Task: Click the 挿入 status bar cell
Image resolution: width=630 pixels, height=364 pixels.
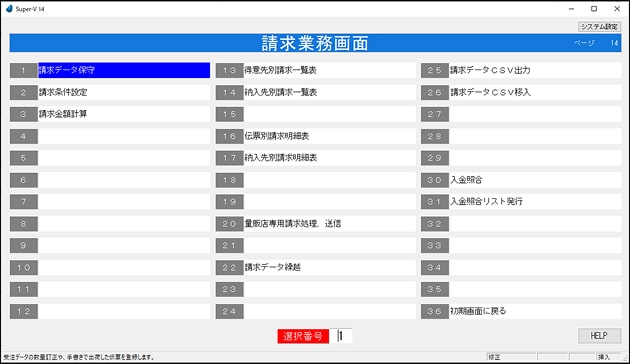Action: (607, 357)
